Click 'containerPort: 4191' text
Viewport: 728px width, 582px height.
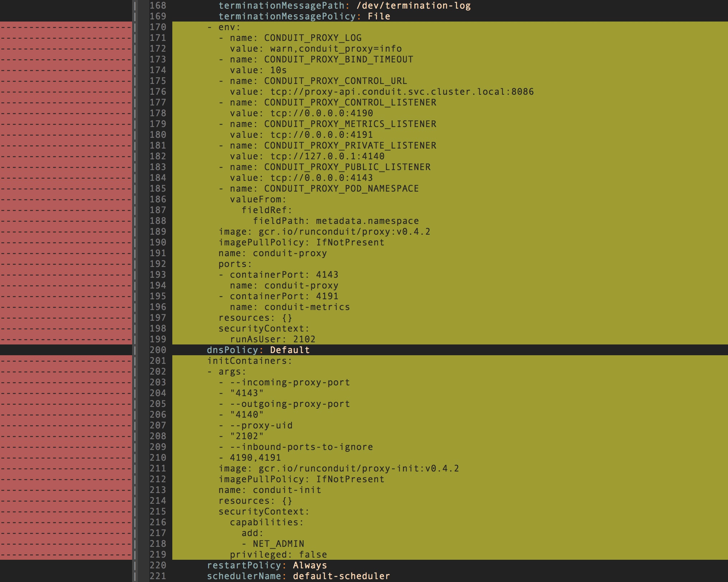284,296
